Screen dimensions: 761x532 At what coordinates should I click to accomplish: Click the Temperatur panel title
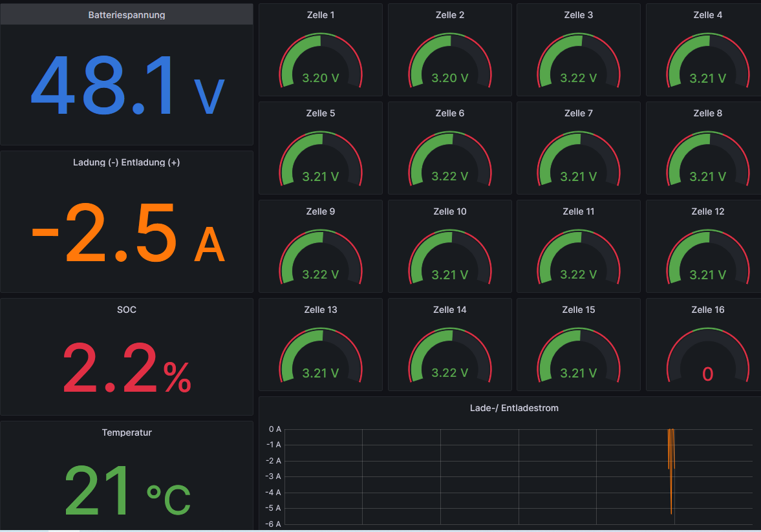126,432
